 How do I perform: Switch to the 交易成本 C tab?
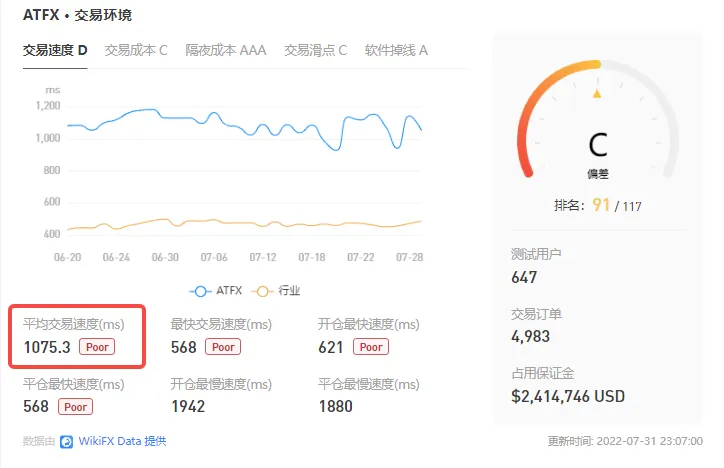point(136,50)
